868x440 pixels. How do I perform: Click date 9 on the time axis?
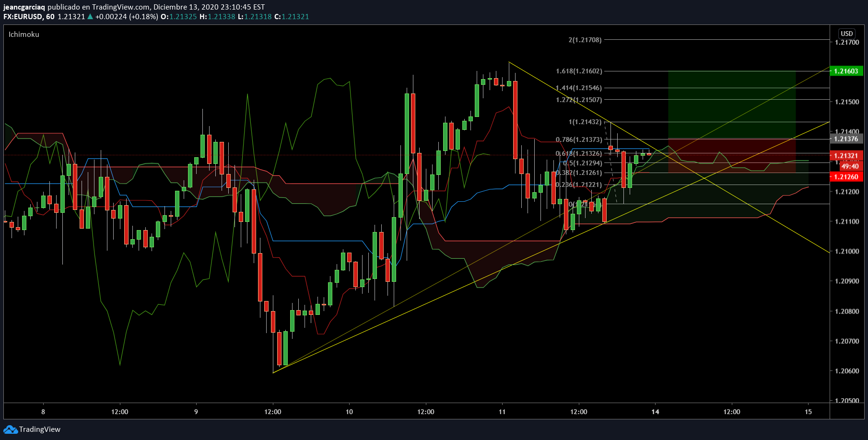196,412
